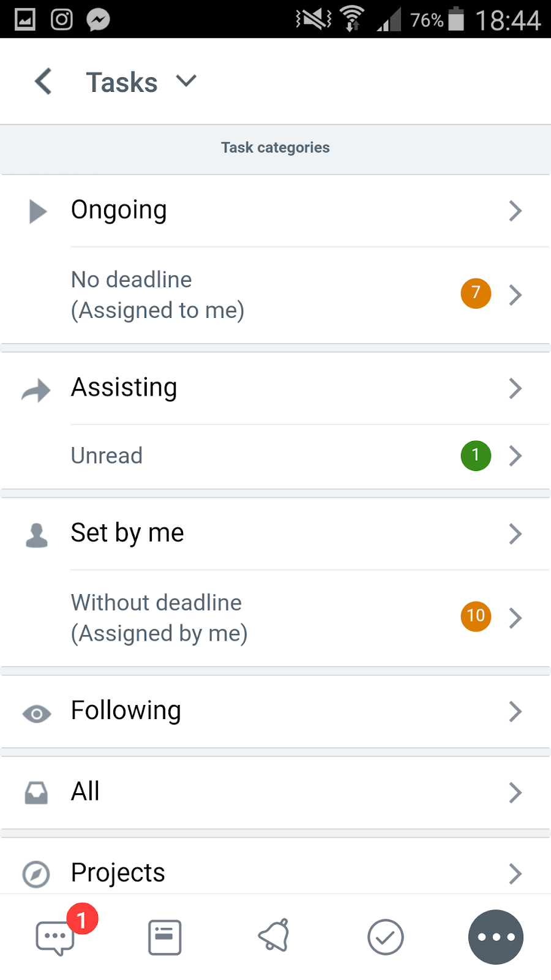Screen dimensions: 551x980
Task: Tap the Following eye icon
Action: pos(37,714)
